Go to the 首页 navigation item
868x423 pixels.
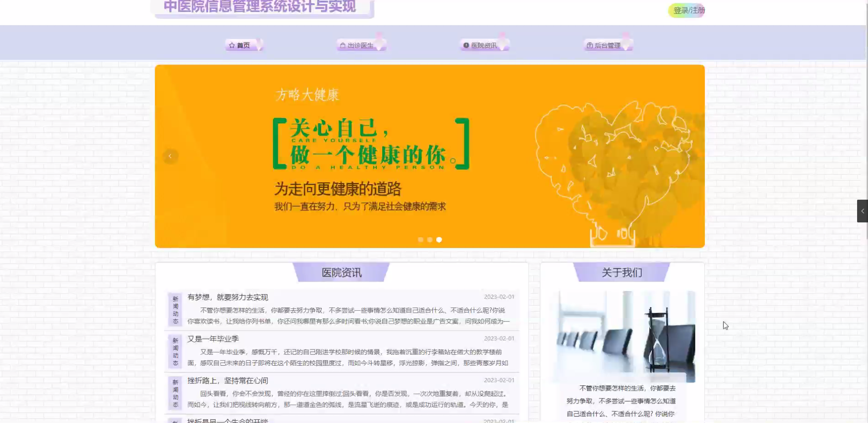click(244, 45)
